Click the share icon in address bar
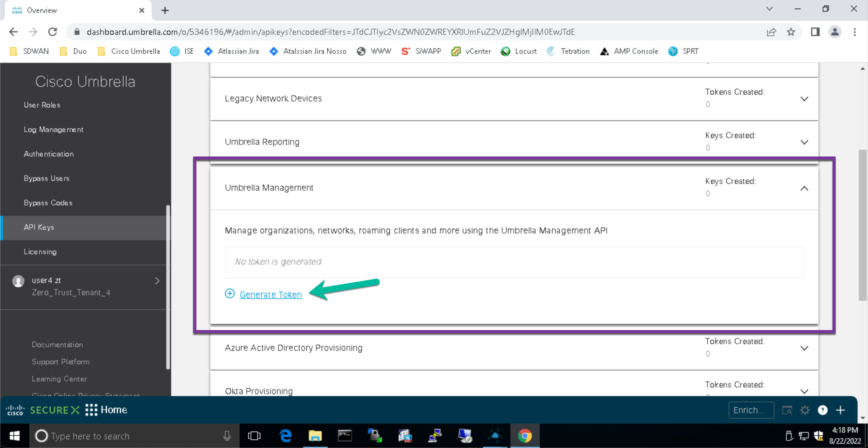Viewport: 868px width, 448px height. tap(772, 32)
